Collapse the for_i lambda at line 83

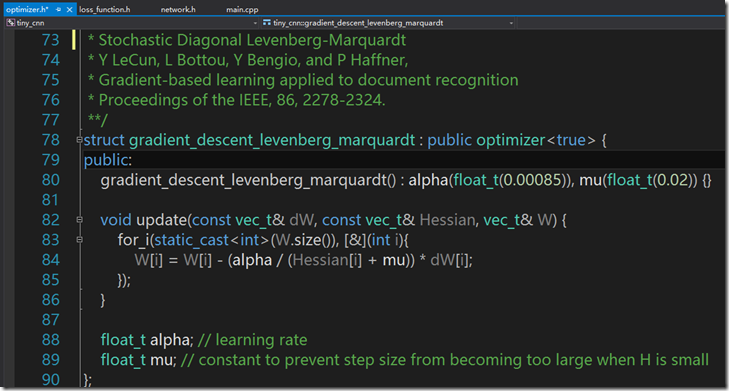[80, 239]
